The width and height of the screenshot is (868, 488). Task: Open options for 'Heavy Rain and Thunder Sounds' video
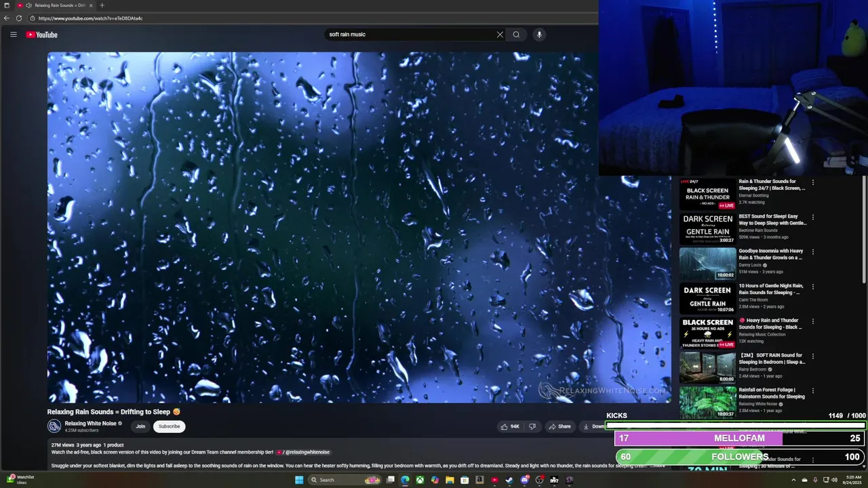point(813,322)
